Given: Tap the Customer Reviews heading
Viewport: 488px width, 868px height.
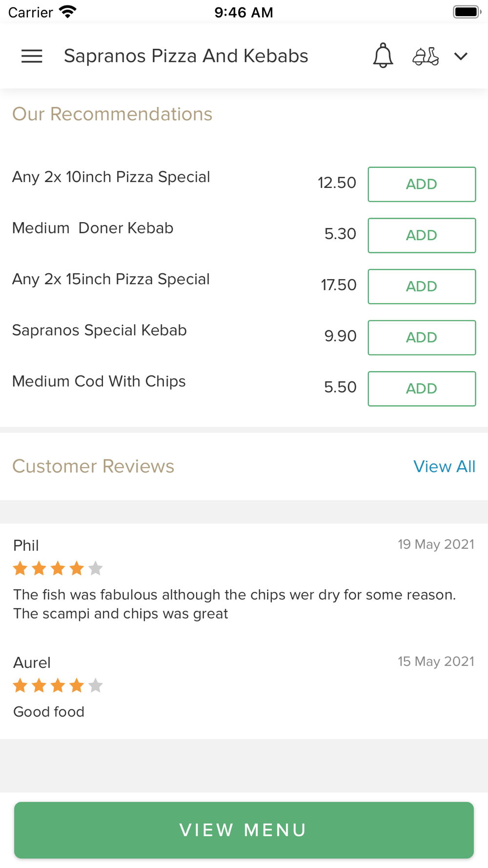Looking at the screenshot, I should pyautogui.click(x=93, y=466).
